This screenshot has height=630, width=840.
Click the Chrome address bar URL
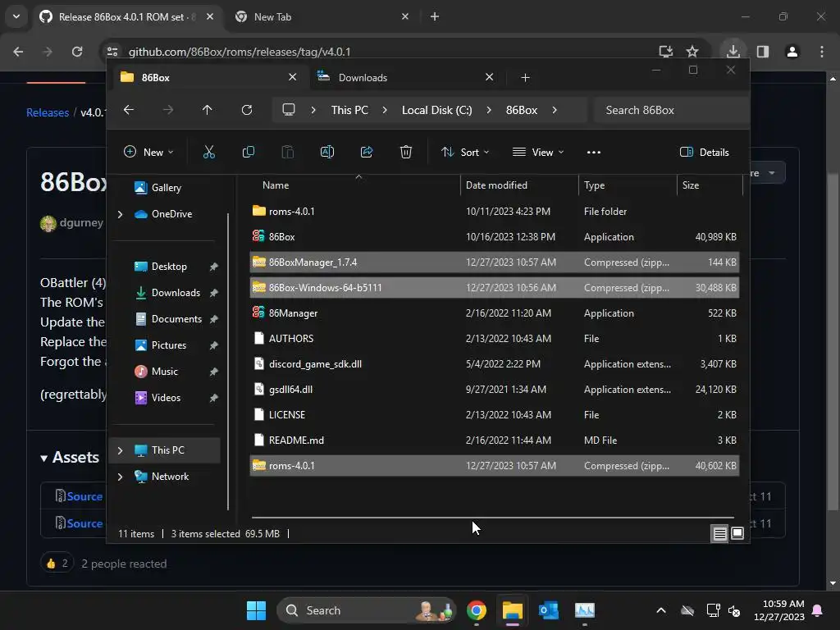pos(240,52)
